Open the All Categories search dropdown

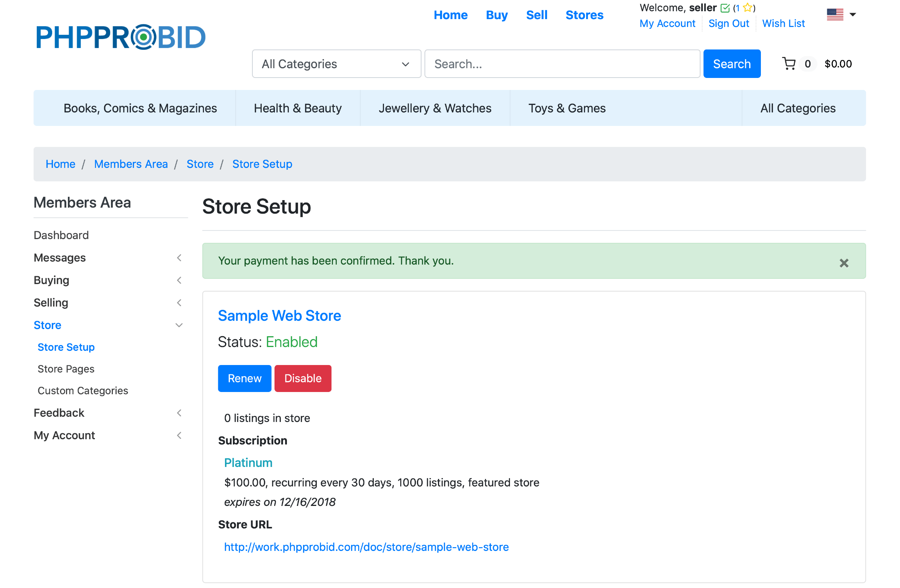(x=336, y=64)
